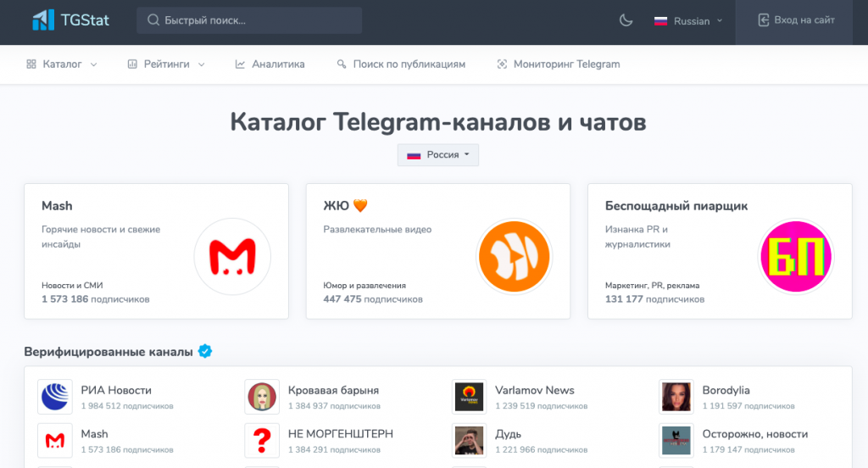The width and height of the screenshot is (868, 468).
Task: Click the magnifier icon in quick search
Action: pos(153,20)
